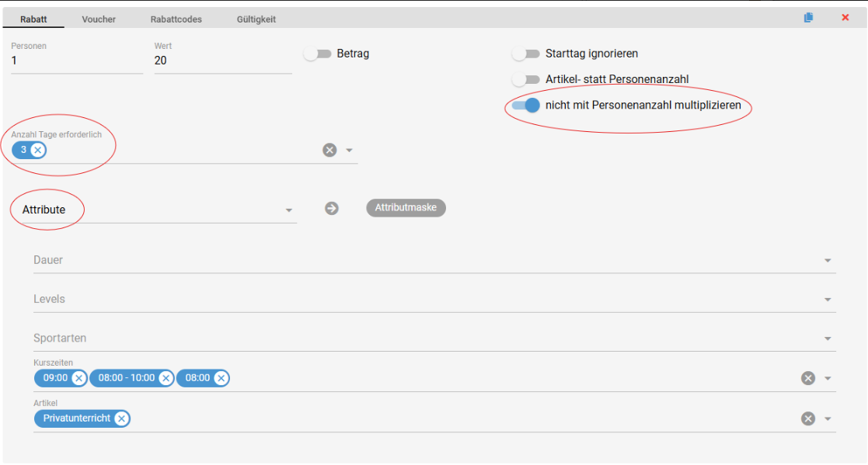Open the Gültigkeit tab
This screenshot has height=465, width=868.
tap(256, 19)
